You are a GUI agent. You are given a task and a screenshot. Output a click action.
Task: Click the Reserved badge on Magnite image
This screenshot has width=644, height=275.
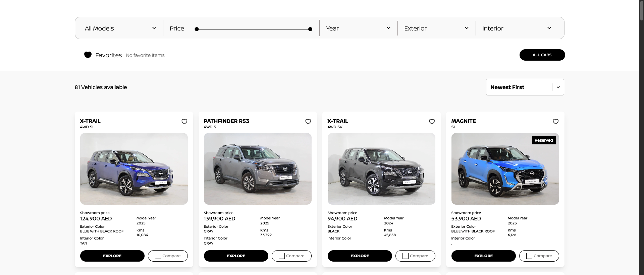(x=544, y=140)
